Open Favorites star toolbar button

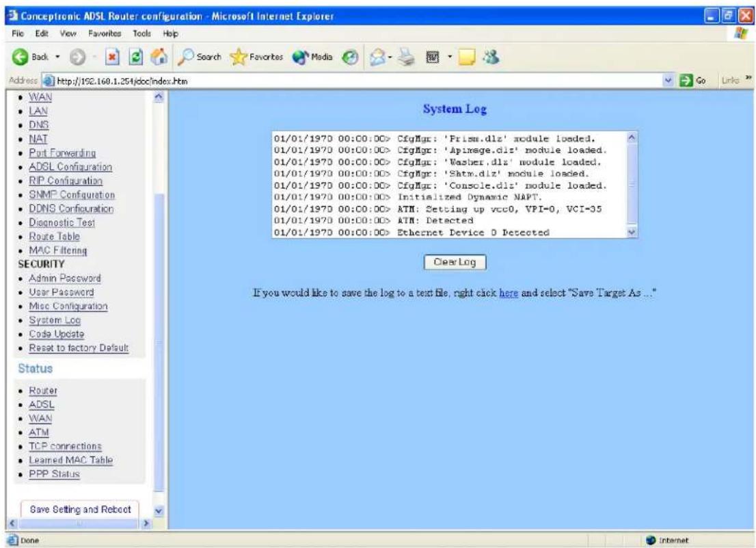[256, 57]
